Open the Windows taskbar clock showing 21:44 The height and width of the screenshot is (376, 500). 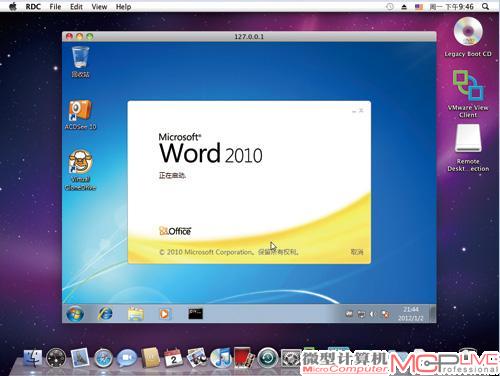pyautogui.click(x=410, y=314)
